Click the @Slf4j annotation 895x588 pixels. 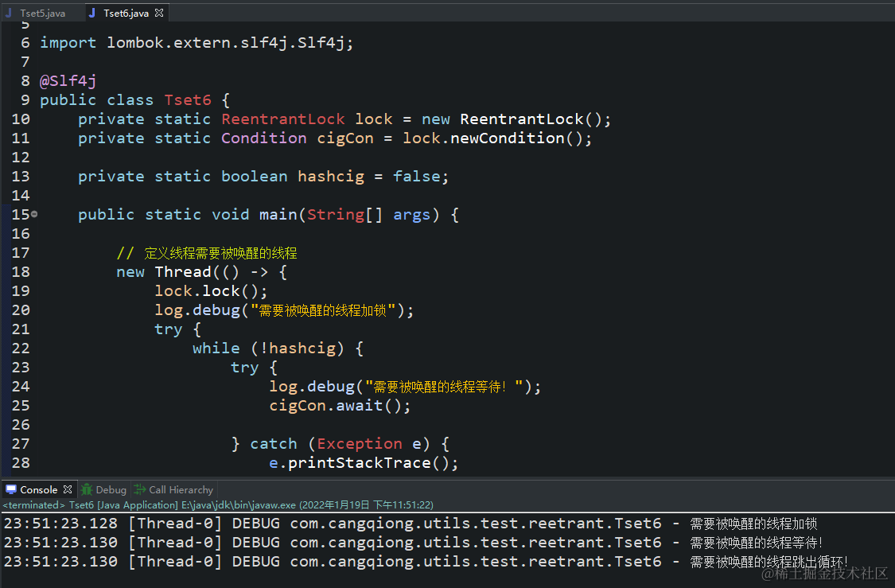click(x=68, y=81)
